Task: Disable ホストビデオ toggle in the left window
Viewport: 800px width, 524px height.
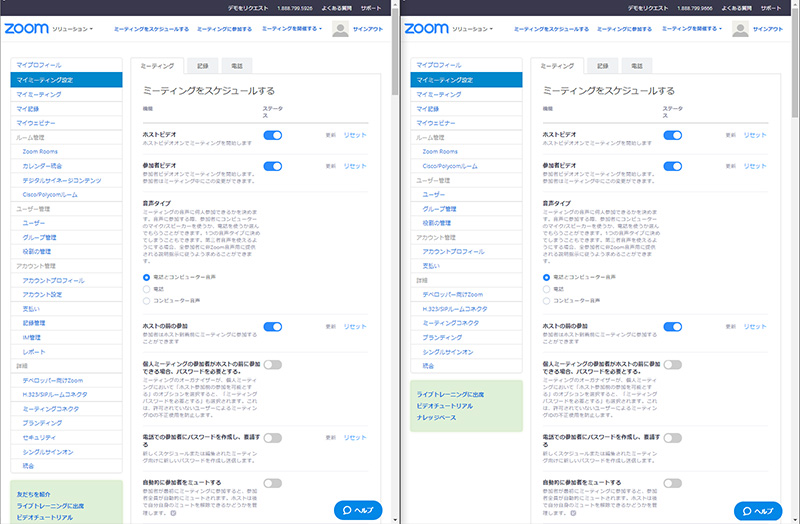Action: pyautogui.click(x=272, y=134)
